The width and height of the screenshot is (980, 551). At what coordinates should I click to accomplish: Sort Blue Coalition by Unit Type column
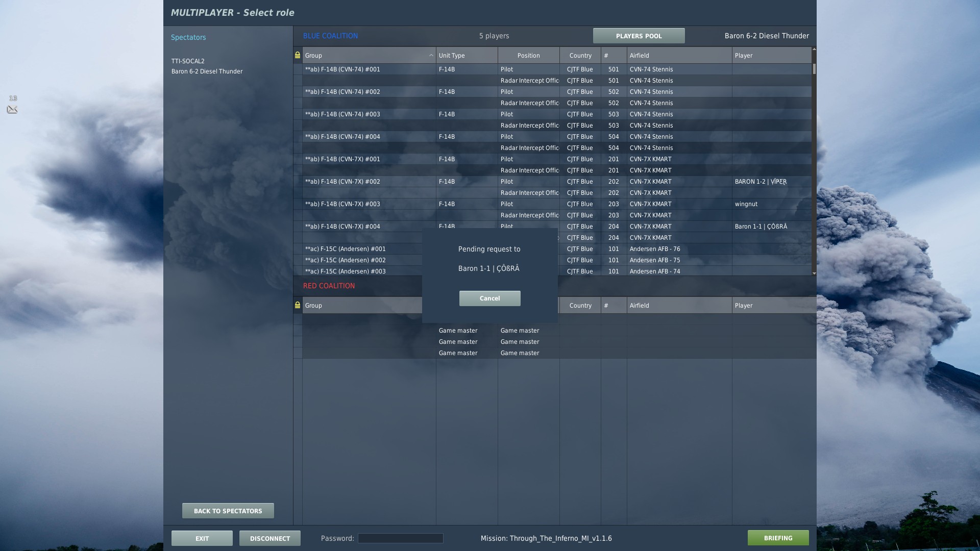(467, 55)
